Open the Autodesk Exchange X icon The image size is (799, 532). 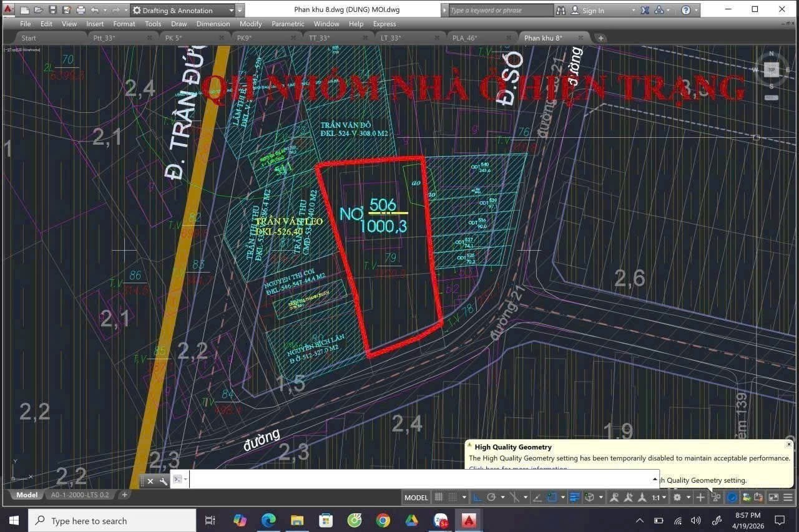645,10
